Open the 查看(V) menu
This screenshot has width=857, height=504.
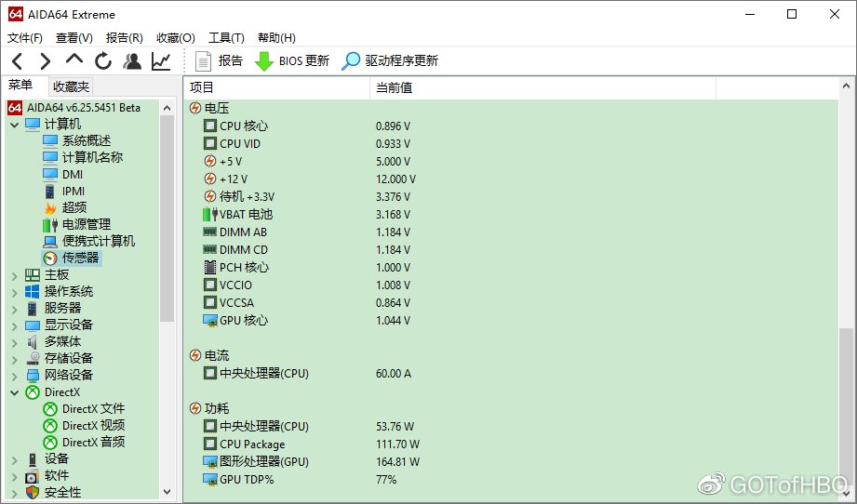(74, 38)
